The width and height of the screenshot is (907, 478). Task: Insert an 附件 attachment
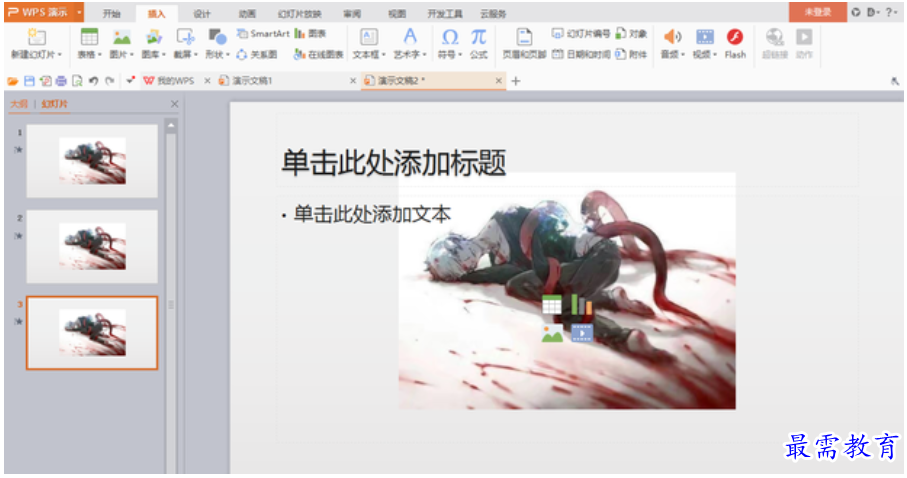(x=631, y=54)
